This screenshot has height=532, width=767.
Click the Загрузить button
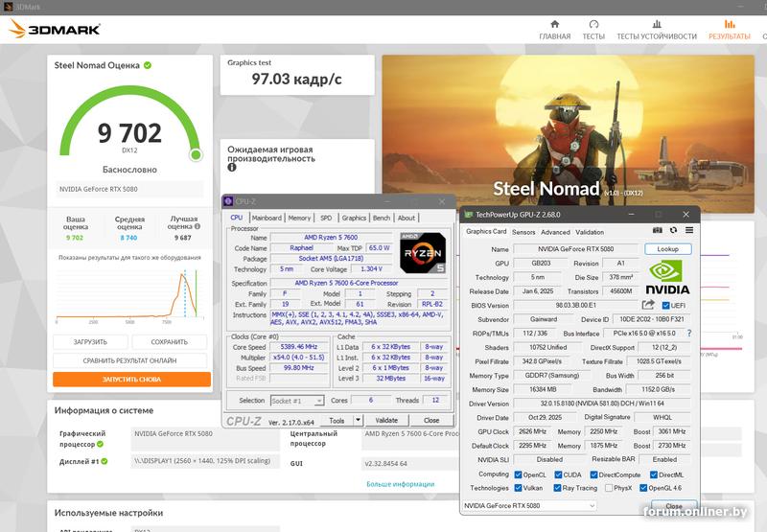coord(90,342)
